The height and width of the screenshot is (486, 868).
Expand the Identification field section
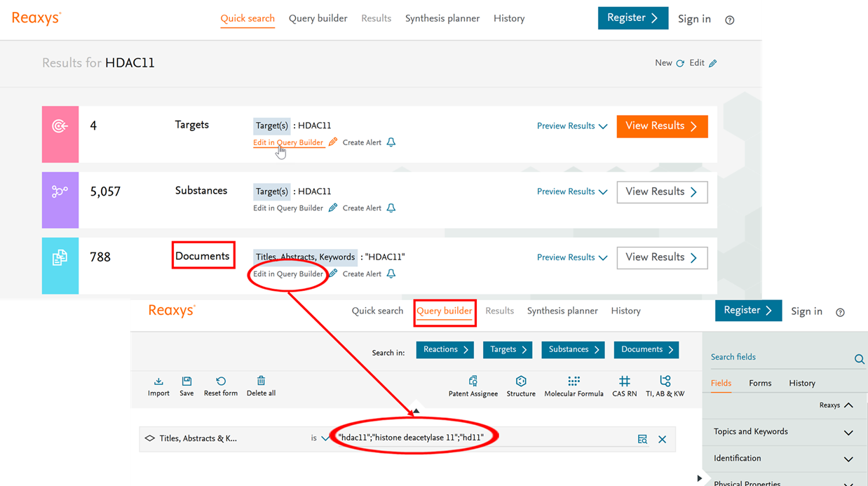click(x=848, y=459)
